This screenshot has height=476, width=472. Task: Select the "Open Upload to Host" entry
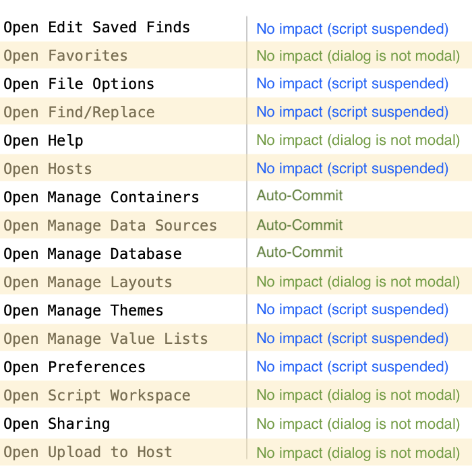click(88, 452)
